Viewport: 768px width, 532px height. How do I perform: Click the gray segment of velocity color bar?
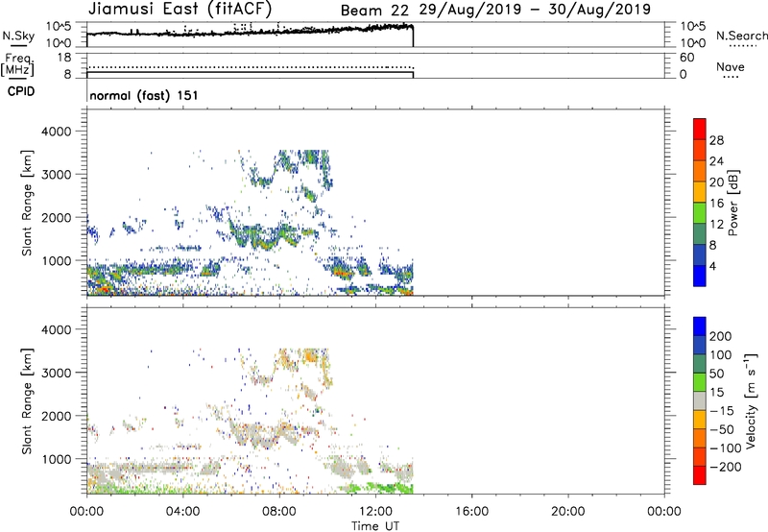700,400
